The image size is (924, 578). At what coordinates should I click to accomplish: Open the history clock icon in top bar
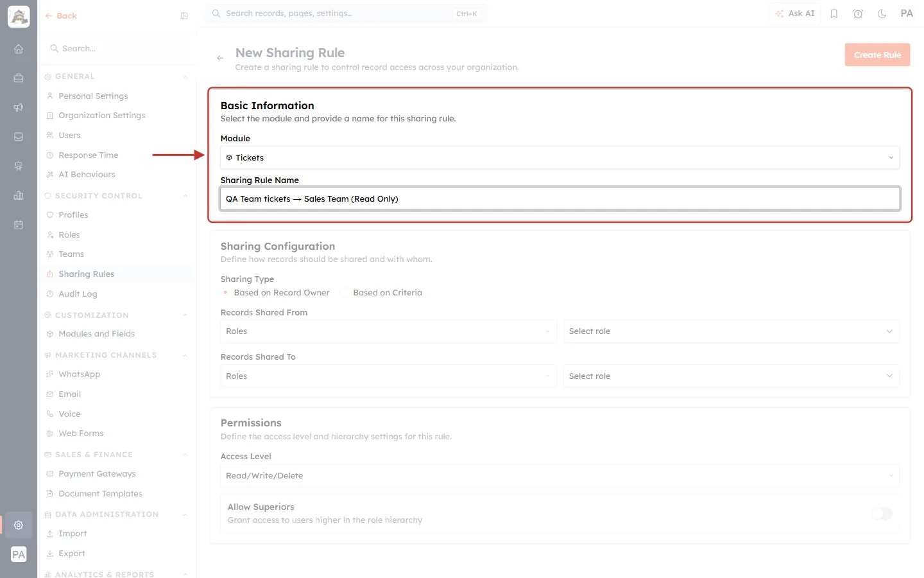pos(858,13)
